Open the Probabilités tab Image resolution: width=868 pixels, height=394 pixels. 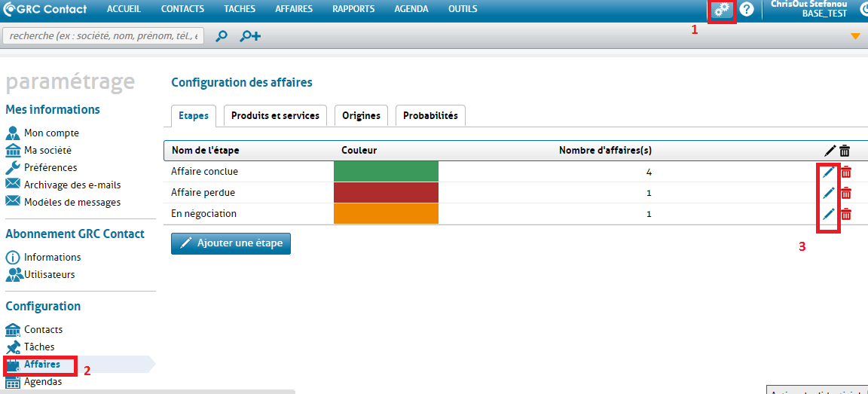(x=430, y=115)
